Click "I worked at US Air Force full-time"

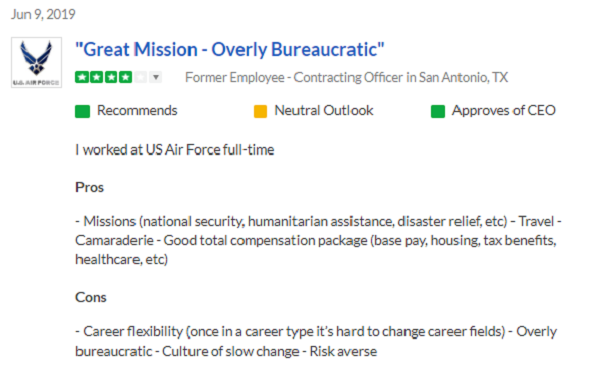175,150
